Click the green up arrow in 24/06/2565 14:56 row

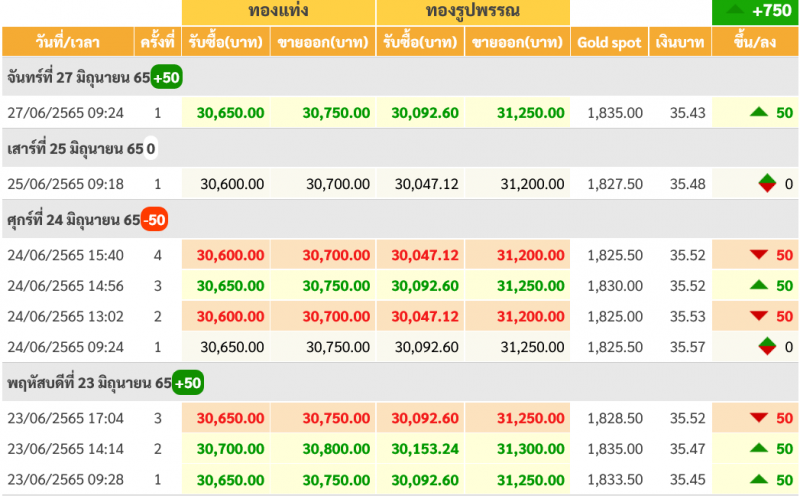point(759,285)
